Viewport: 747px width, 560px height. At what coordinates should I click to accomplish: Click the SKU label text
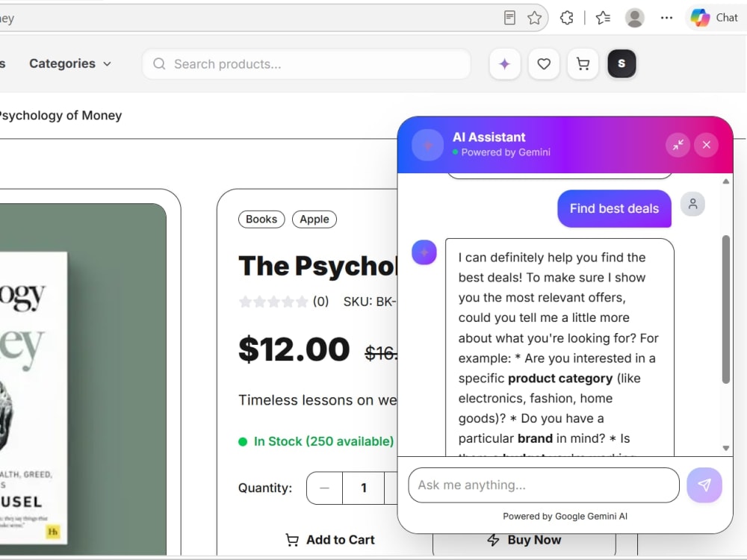370,302
